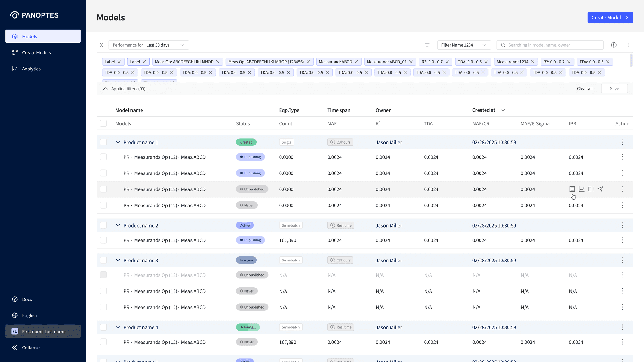Click the model search input field
Screen dimensions: 644x362
[x=553, y=45]
